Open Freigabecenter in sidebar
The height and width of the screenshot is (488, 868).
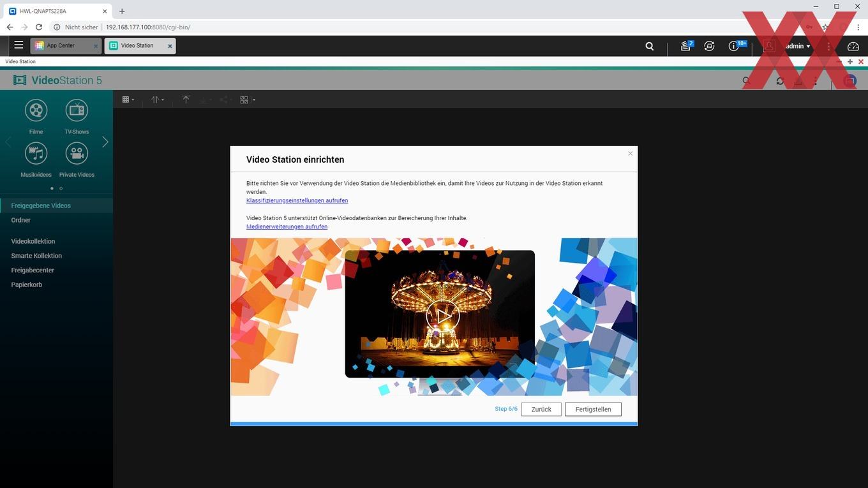coord(56,270)
